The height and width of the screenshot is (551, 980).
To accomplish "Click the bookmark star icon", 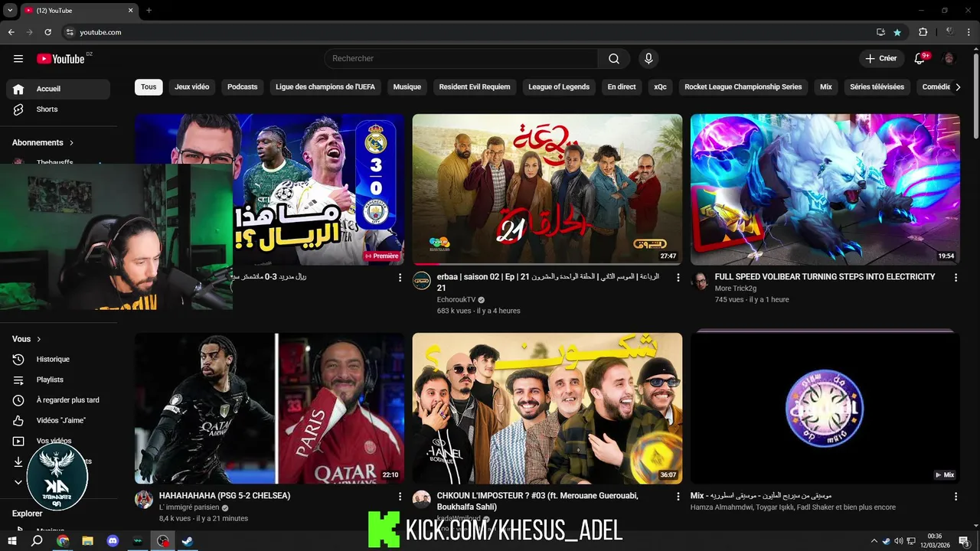I will tap(897, 32).
